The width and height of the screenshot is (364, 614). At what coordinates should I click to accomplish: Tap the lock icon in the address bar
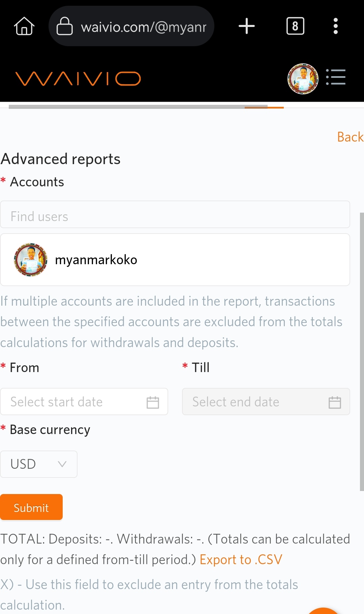tap(64, 26)
